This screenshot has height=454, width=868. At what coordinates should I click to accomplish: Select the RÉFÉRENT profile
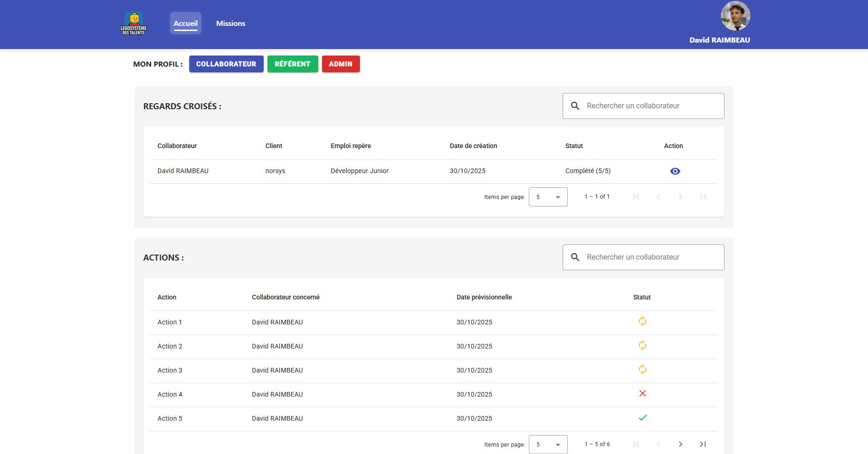(292, 64)
